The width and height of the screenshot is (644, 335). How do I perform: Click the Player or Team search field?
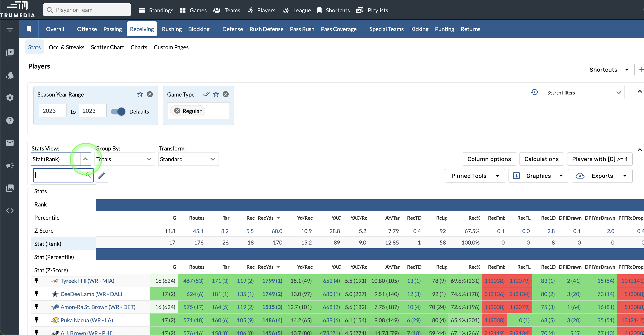tap(87, 10)
